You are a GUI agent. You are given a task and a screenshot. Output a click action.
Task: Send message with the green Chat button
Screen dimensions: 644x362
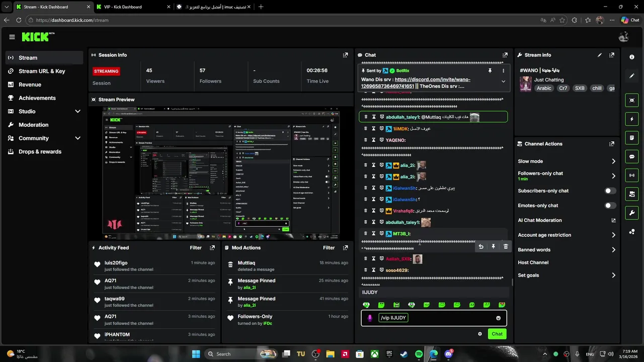click(x=497, y=334)
